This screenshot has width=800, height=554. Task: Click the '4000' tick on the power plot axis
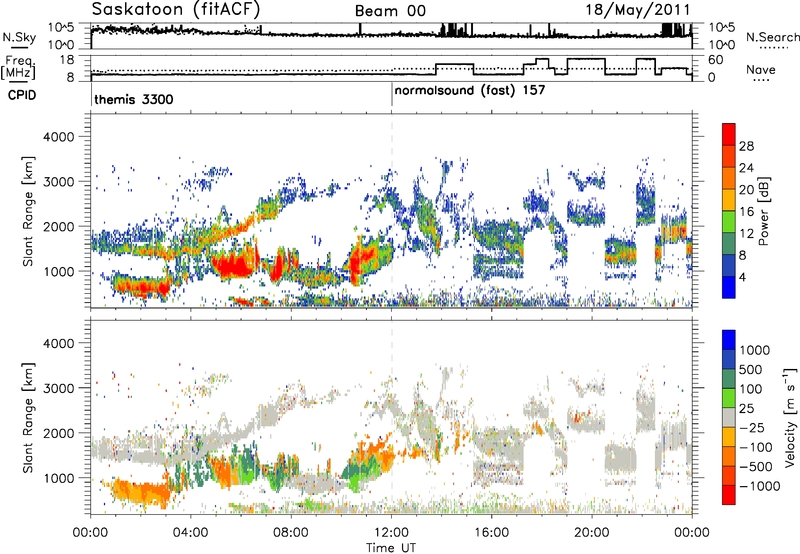click(x=58, y=137)
